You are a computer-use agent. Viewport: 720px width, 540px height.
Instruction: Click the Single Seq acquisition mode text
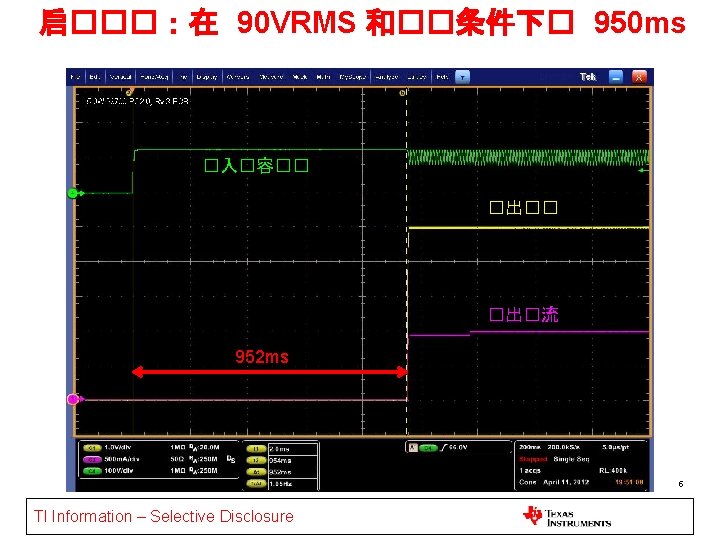click(571, 459)
